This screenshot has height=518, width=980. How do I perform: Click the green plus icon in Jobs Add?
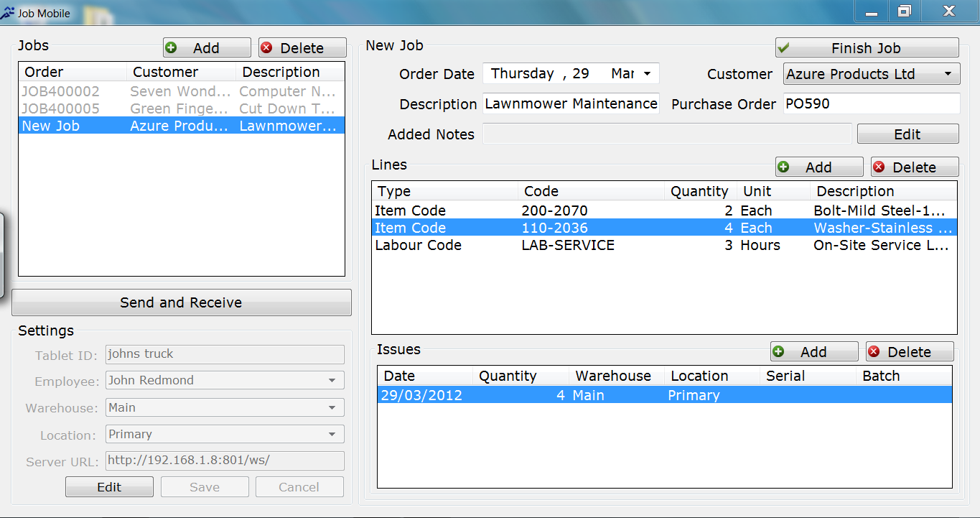[x=171, y=48]
